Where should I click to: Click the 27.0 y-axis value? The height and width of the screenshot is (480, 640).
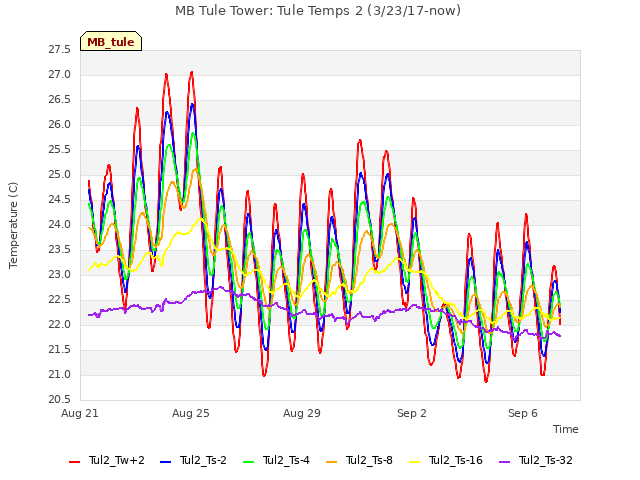(x=60, y=75)
